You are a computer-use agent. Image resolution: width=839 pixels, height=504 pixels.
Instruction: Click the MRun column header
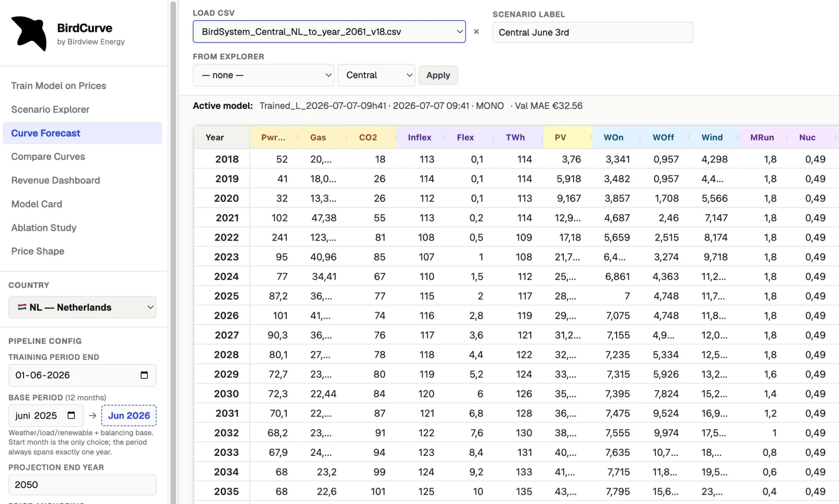click(763, 137)
